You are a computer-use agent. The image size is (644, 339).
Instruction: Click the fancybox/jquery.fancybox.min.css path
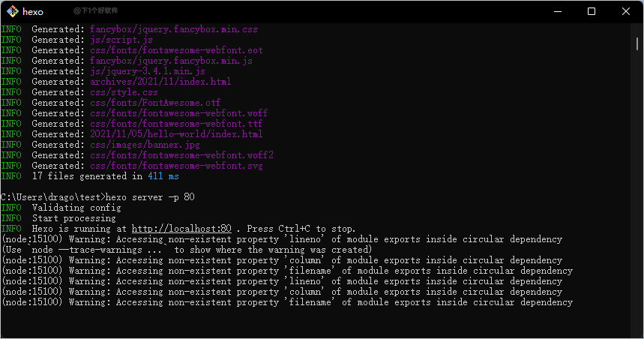[x=173, y=29]
